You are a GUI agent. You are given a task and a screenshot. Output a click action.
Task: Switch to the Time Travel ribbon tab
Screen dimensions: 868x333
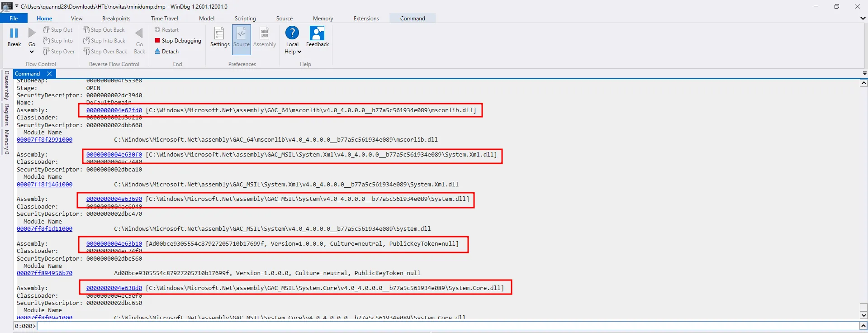tap(164, 19)
